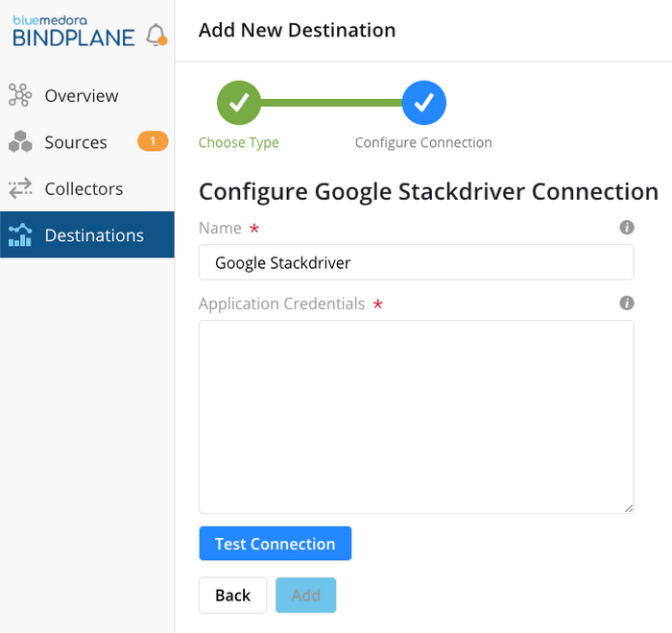
Task: Click the Sources hexagon icon
Action: click(x=20, y=141)
